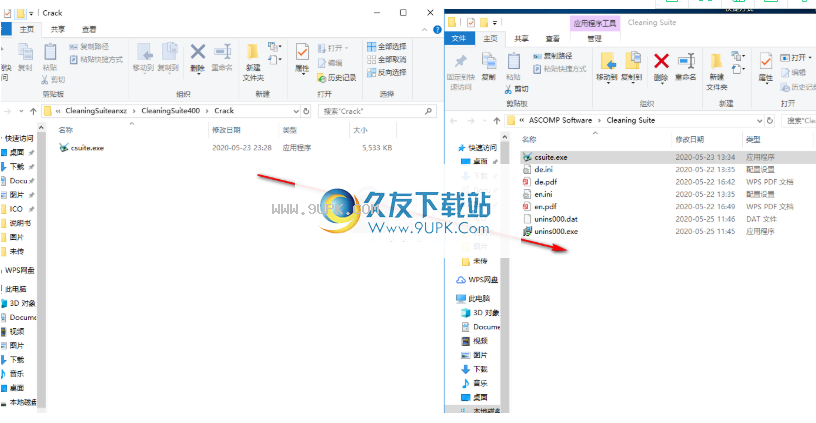Click Move to icon in Crack window
Image resolution: width=816 pixels, height=423 pixels.
[x=144, y=57]
